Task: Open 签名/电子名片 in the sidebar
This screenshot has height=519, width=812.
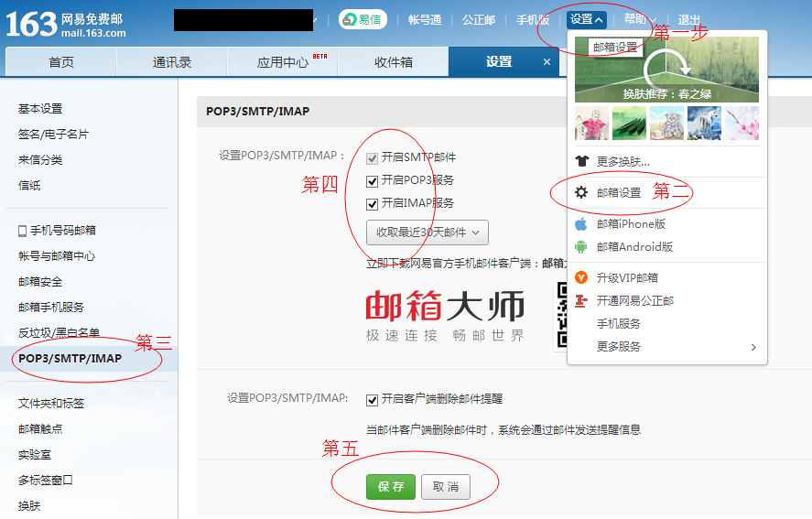Action: click(53, 135)
